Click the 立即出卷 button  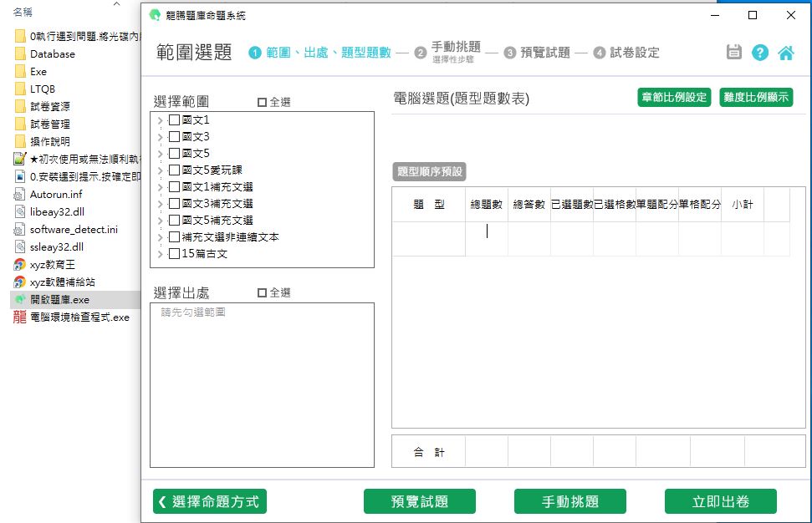pos(721,501)
